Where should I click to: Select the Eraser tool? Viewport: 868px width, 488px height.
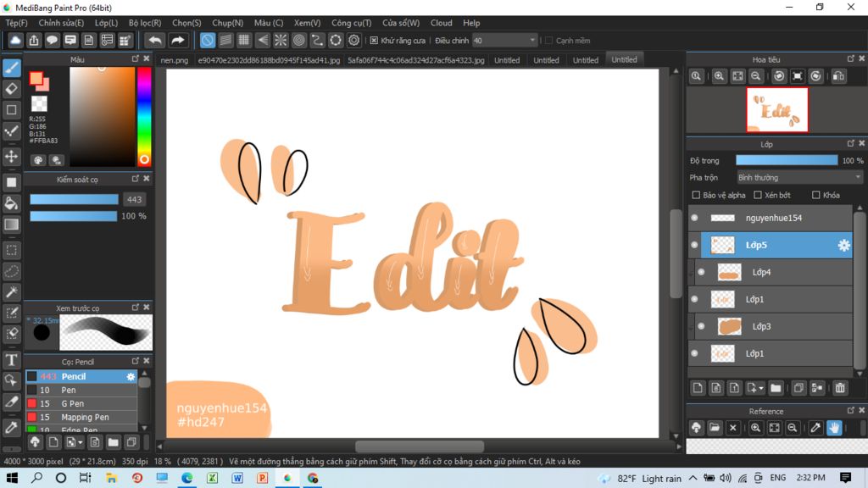pos(12,88)
